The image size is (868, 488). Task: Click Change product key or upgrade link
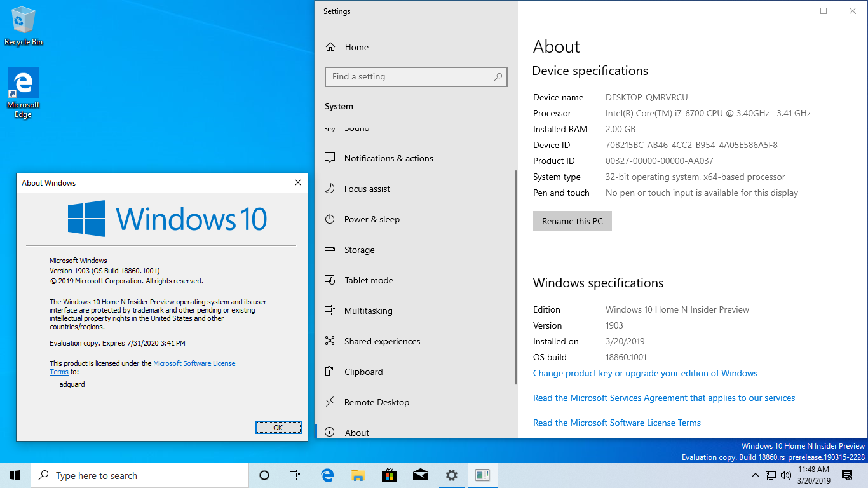tap(645, 373)
